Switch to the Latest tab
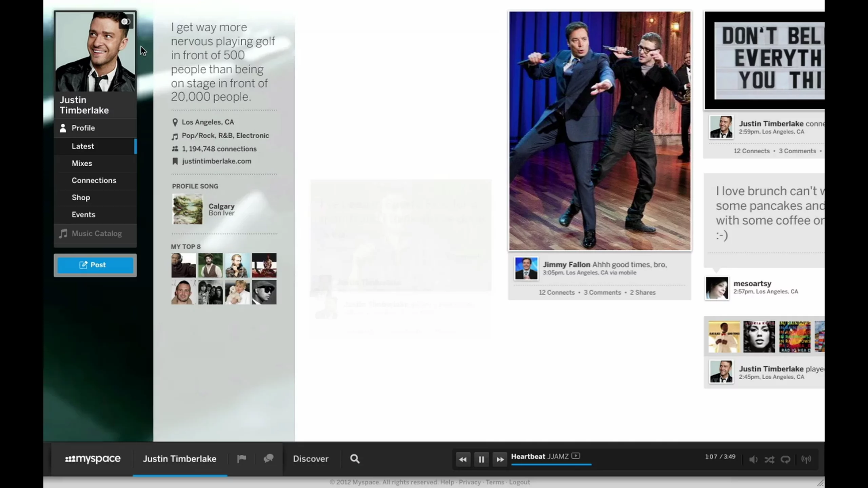The height and width of the screenshot is (488, 868). pyautogui.click(x=83, y=146)
